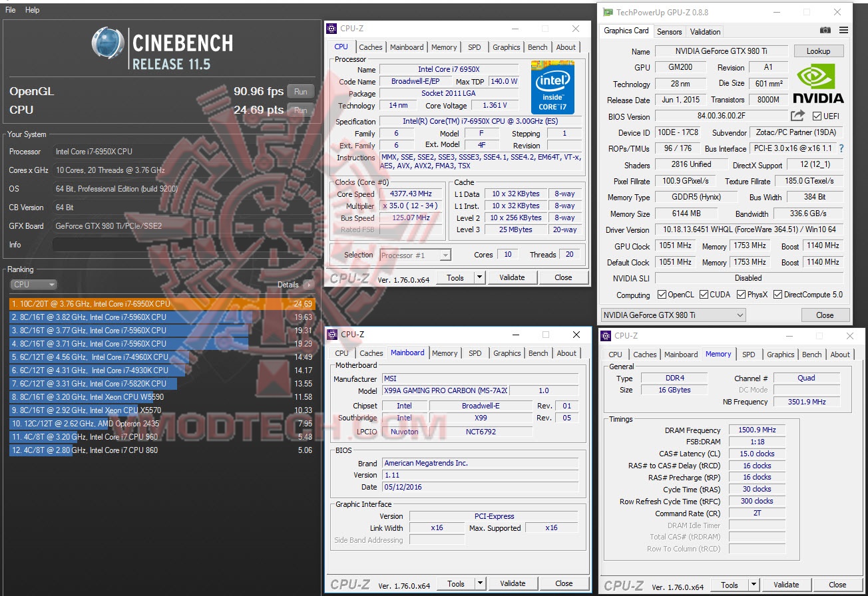This screenshot has height=596, width=868.
Task: Click the DRAM Frequency value 1500.9 MHz
Action: click(757, 430)
